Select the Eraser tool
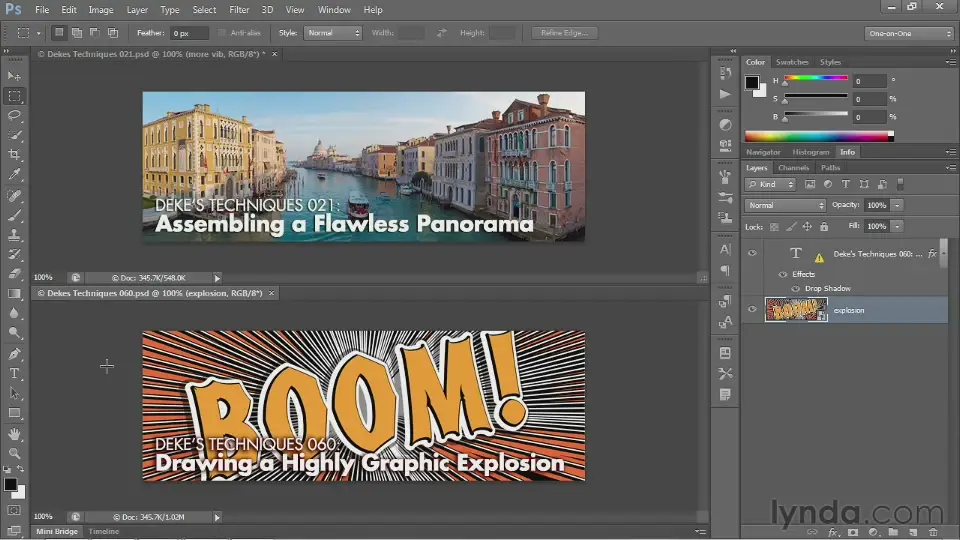This screenshot has width=960, height=540. pyautogui.click(x=14, y=274)
